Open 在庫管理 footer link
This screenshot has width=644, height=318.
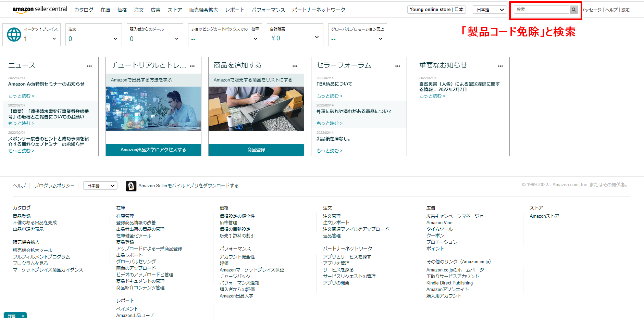pyautogui.click(x=125, y=216)
